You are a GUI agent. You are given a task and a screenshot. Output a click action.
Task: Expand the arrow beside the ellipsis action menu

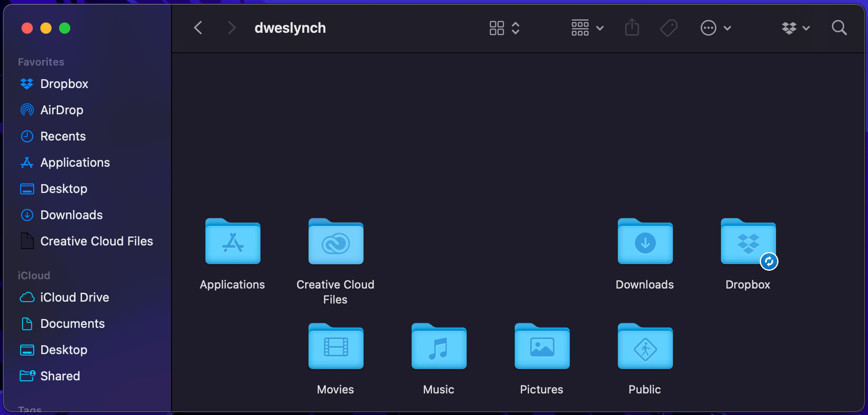pos(727,28)
